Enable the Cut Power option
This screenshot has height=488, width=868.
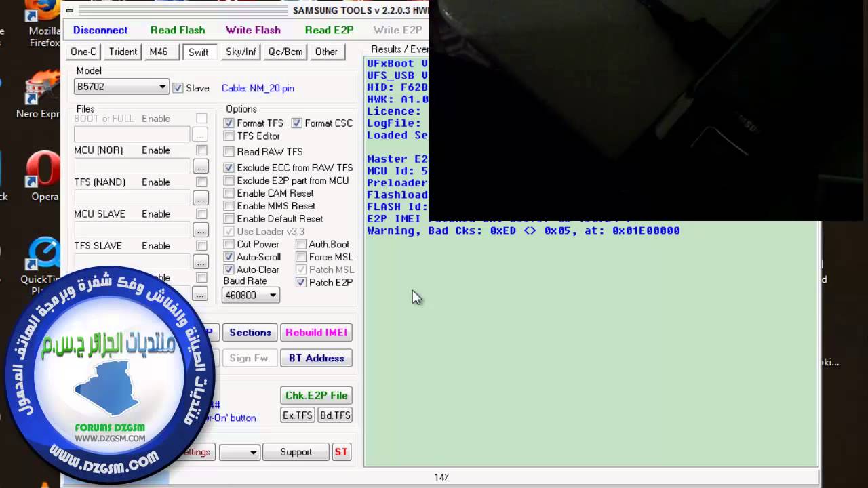click(x=229, y=244)
